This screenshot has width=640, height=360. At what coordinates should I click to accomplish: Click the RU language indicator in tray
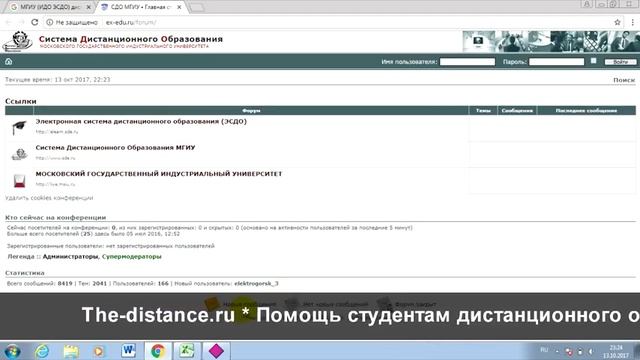pos(544,350)
